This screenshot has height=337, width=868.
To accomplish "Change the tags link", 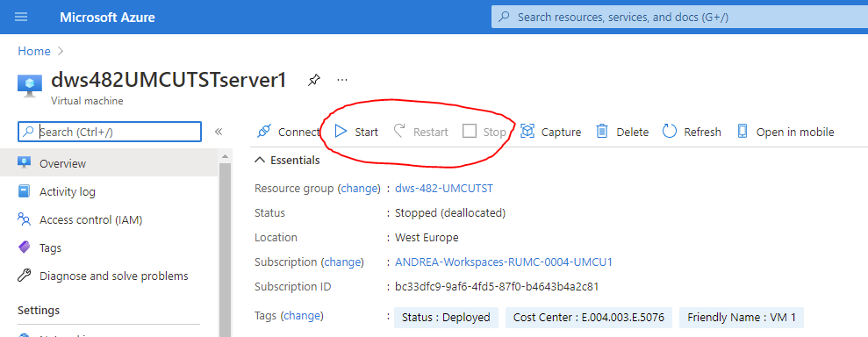I will (302, 315).
